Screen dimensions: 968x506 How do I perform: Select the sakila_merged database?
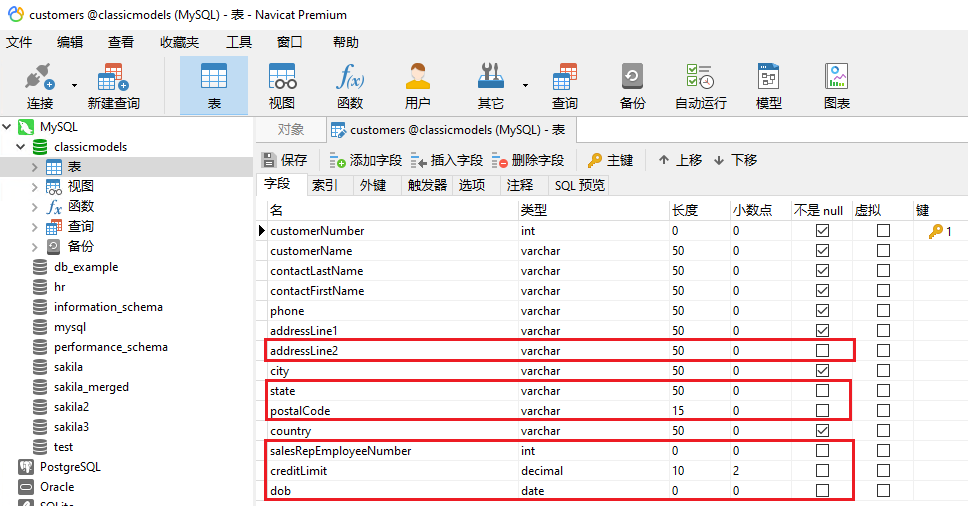91,387
